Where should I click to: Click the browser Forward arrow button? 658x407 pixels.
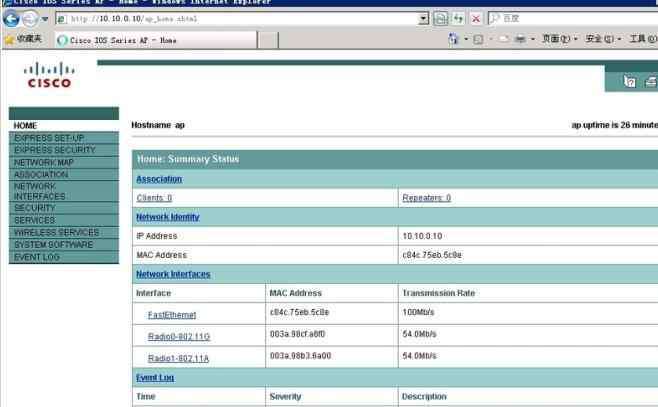(29, 18)
